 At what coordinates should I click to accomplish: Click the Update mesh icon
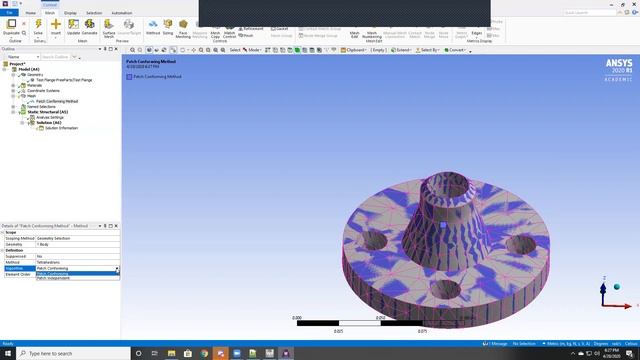pyautogui.click(x=73, y=24)
